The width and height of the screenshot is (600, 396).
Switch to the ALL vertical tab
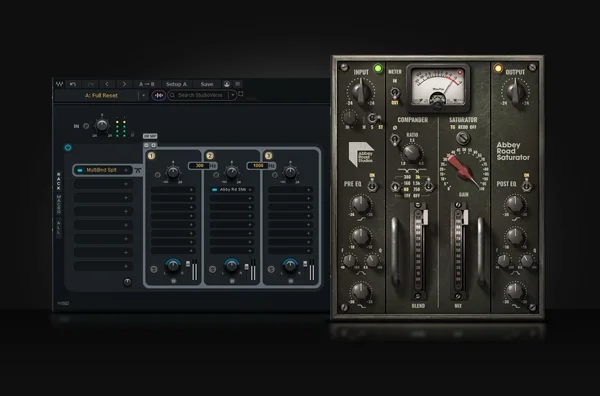[x=59, y=227]
